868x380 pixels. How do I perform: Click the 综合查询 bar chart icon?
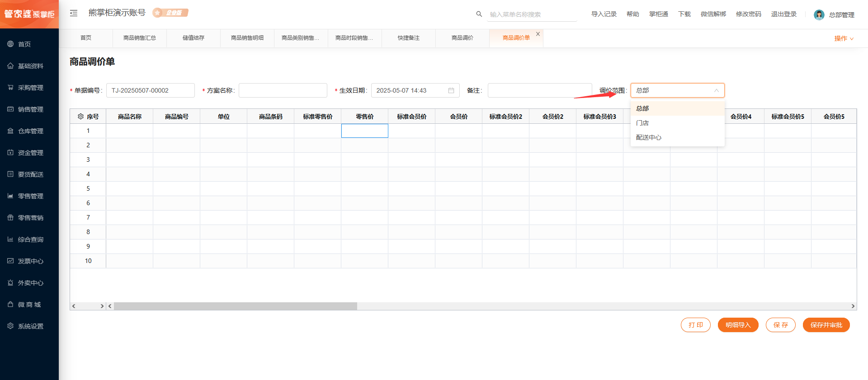[10, 239]
